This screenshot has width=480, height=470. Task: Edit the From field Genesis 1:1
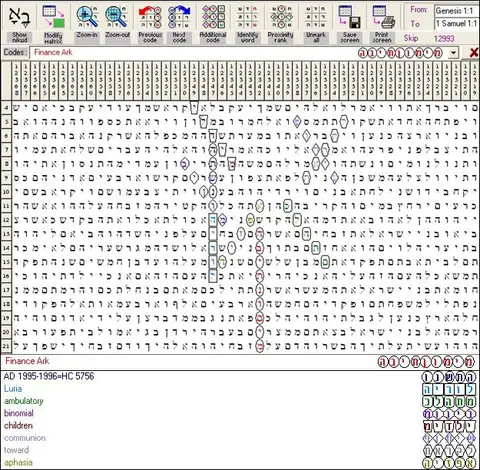[x=457, y=11]
